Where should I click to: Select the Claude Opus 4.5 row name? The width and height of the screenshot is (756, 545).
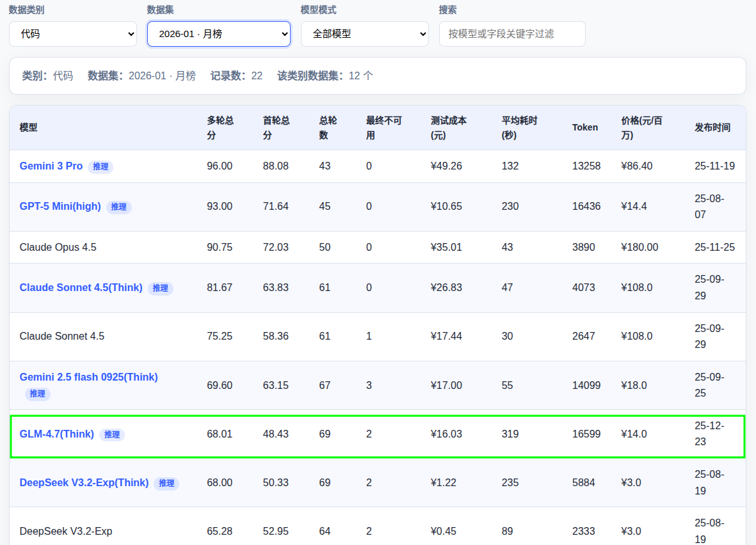point(58,247)
